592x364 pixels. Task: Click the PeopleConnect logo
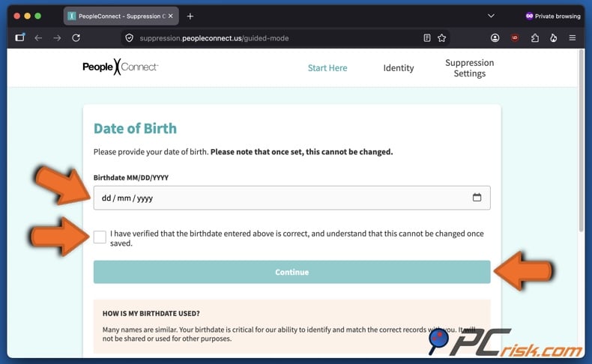click(120, 67)
